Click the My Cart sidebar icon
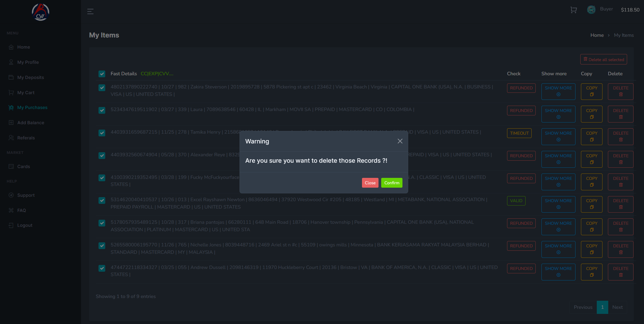Image resolution: width=644 pixels, height=324 pixels. (x=11, y=92)
